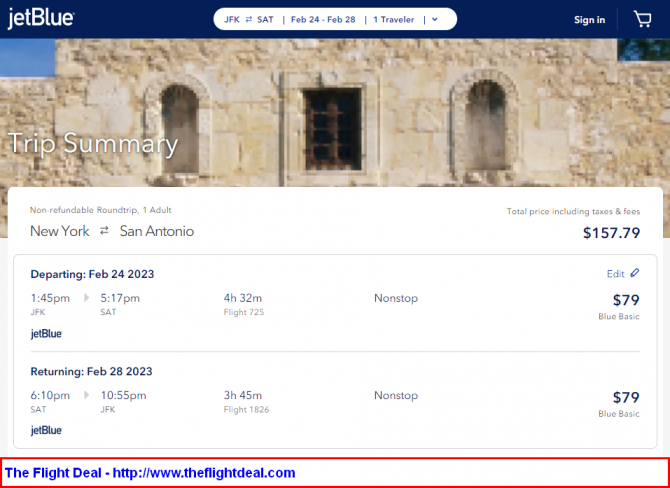The width and height of the screenshot is (670, 488).
Task: Click round-trip arrows icon in search pill
Action: (249, 20)
